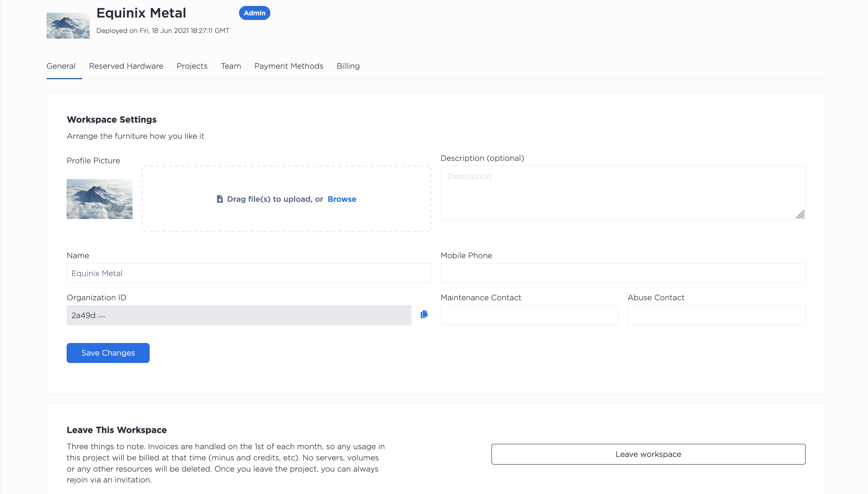Click the 'Description (optional)' label

(482, 158)
